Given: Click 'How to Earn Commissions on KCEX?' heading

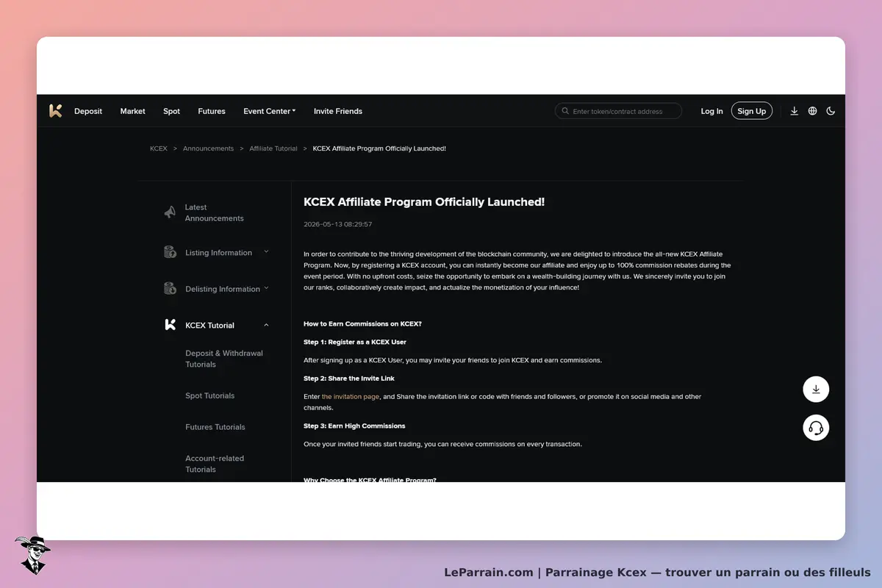Looking at the screenshot, I should click(x=362, y=323).
